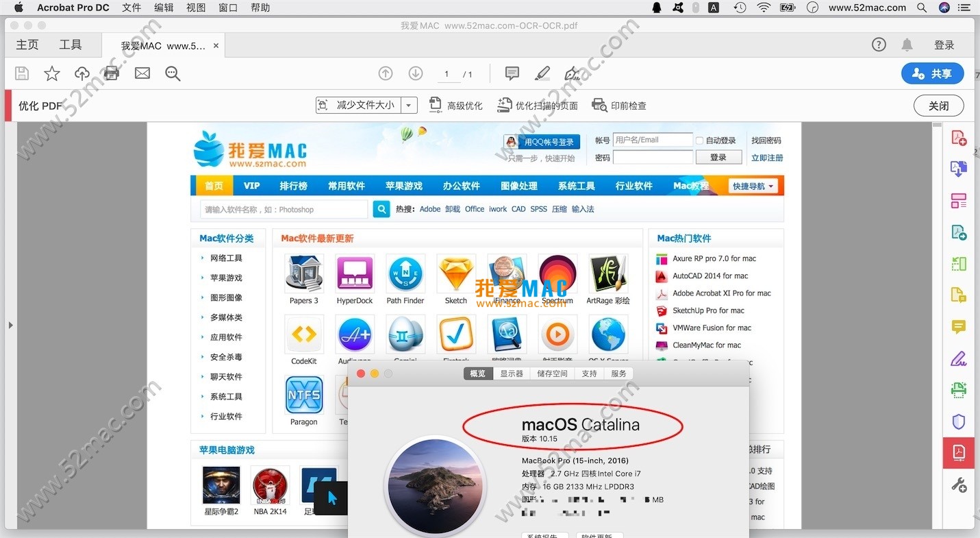The image size is (980, 538).
Task: Open the green Organize Pages tool
Action: point(959,264)
